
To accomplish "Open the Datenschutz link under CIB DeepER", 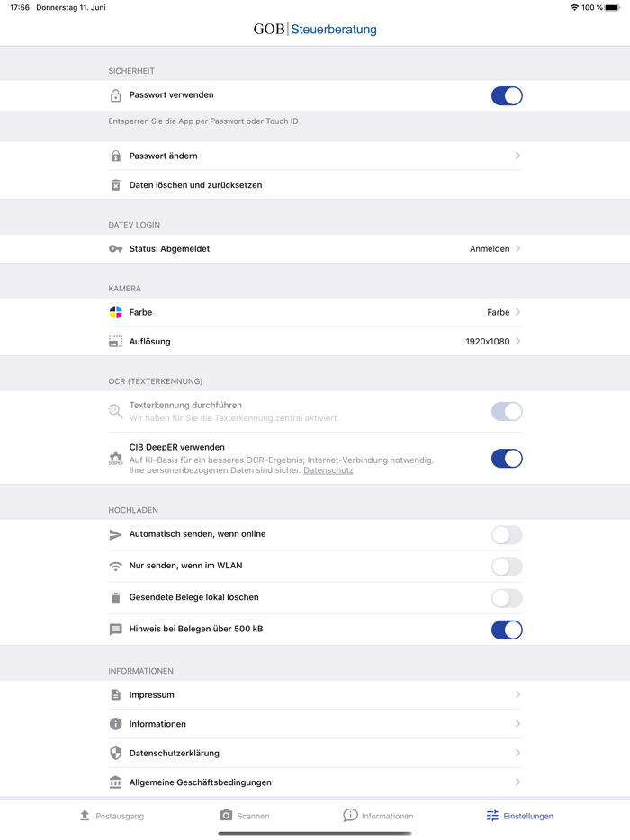I will 328,470.
